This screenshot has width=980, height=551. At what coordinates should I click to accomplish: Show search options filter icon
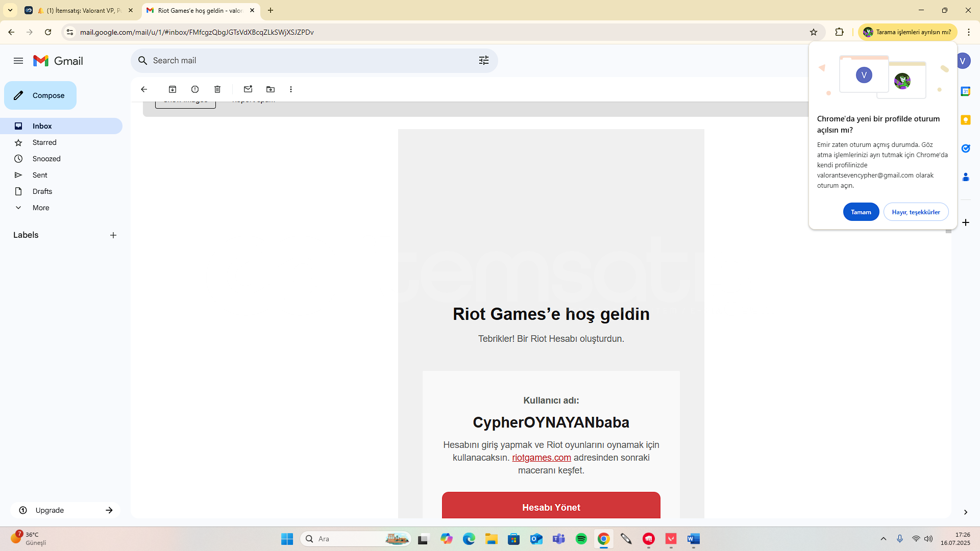tap(484, 61)
